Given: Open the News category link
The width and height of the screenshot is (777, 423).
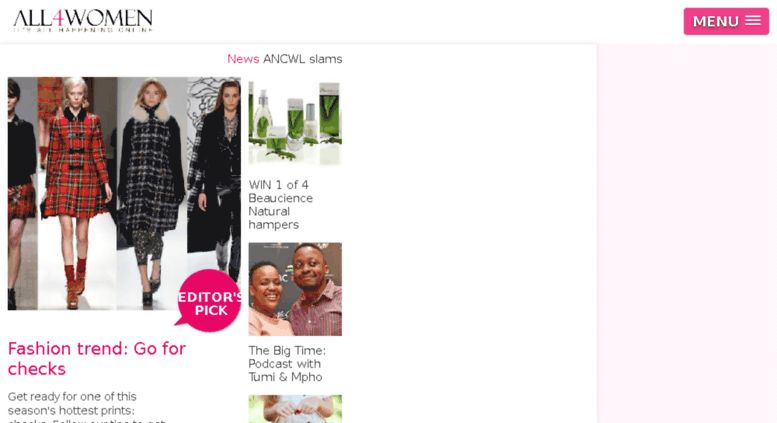Looking at the screenshot, I should tap(243, 59).
